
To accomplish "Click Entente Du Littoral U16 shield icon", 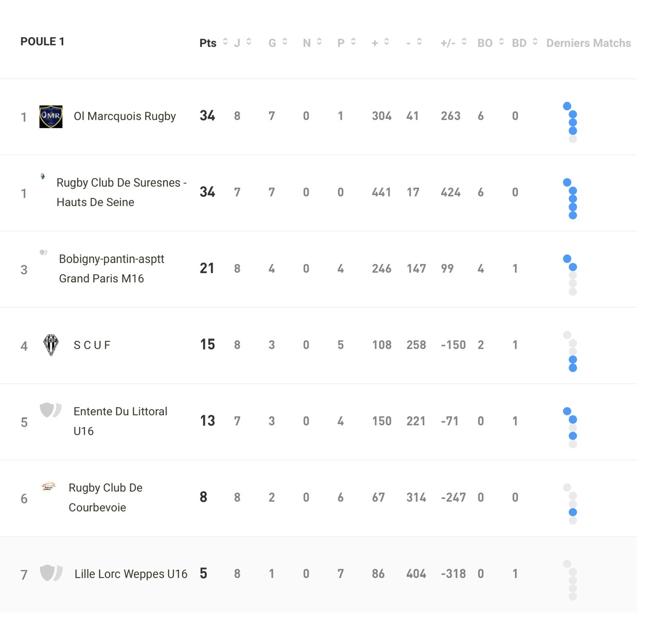I will click(x=51, y=410).
